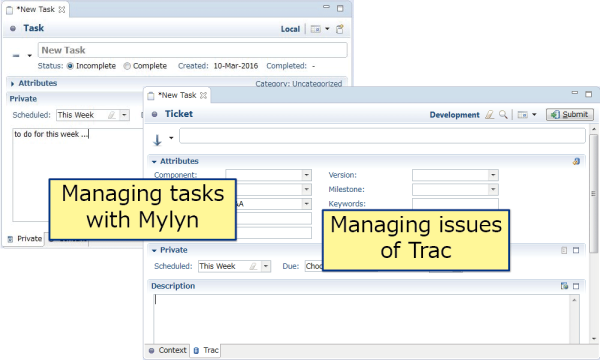This screenshot has width=600, height=360.
Task: Click the Local repository label
Action: (x=290, y=29)
